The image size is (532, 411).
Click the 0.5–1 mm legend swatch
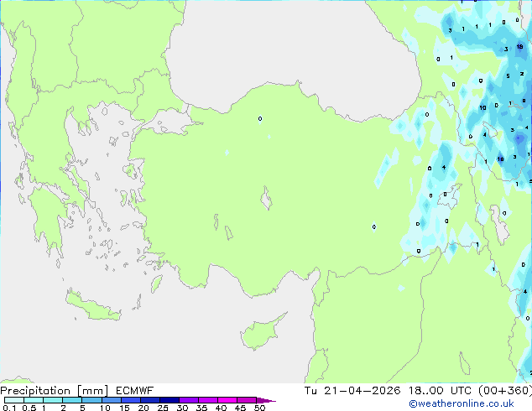coord(34,400)
